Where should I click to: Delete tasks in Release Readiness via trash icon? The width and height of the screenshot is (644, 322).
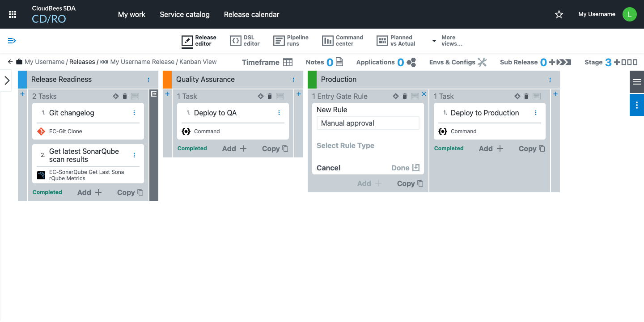point(125,96)
